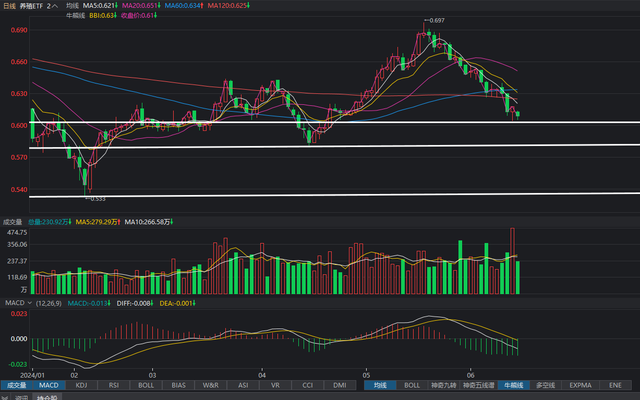
Task: Click the (12,26,9) MACD parameters
Action: coord(49,303)
